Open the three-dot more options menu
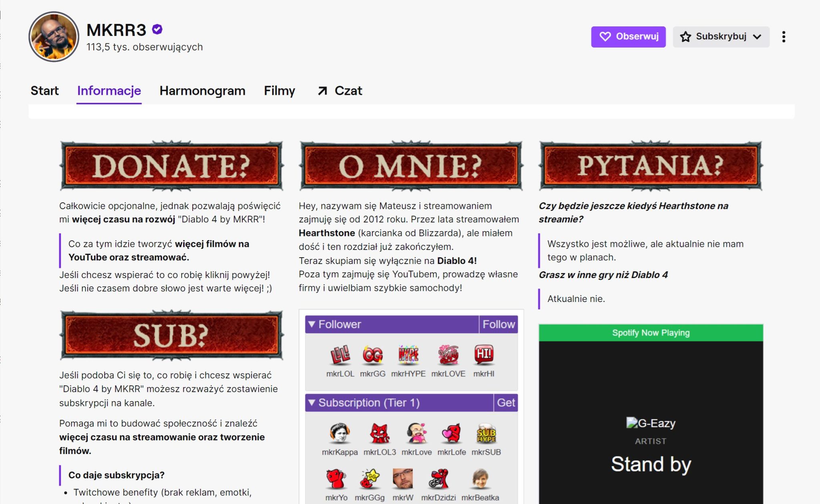820x504 pixels. 784,37
